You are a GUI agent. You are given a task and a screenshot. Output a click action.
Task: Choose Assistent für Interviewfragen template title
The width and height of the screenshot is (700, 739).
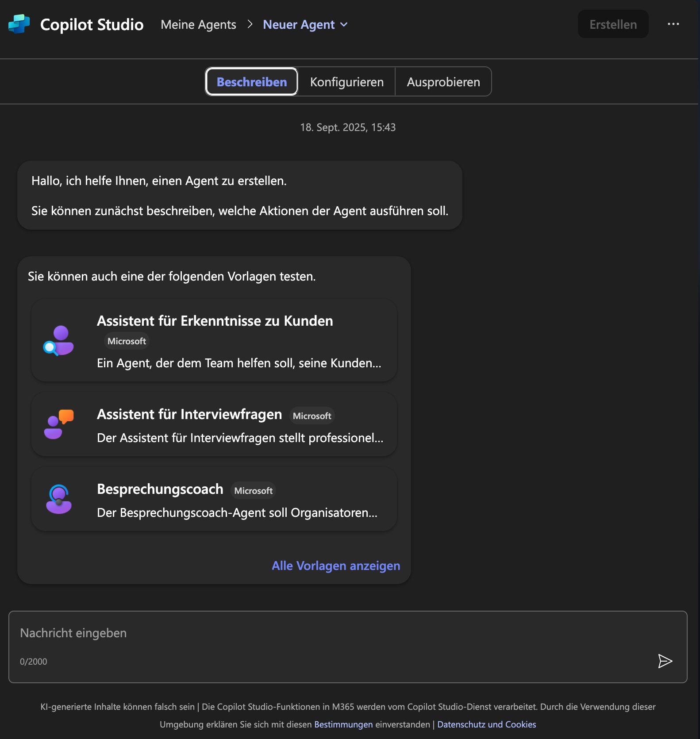coord(189,414)
